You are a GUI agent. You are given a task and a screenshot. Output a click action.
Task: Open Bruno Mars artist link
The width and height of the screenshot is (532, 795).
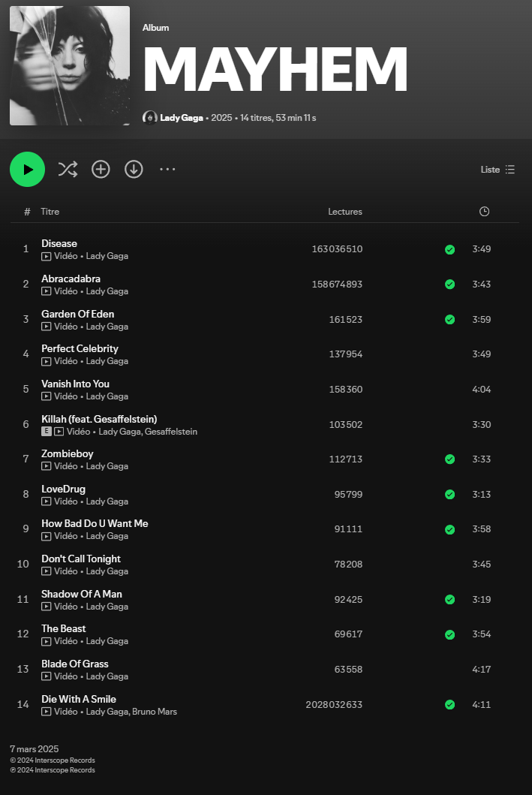coord(155,712)
